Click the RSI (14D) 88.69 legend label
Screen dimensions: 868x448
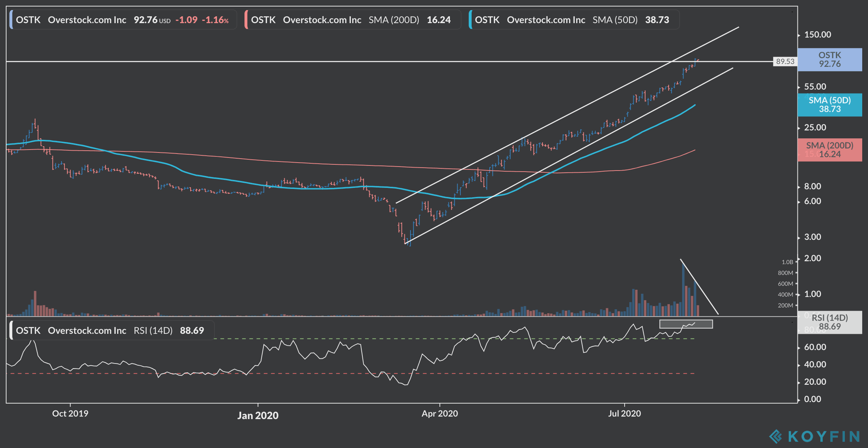pyautogui.click(x=112, y=330)
